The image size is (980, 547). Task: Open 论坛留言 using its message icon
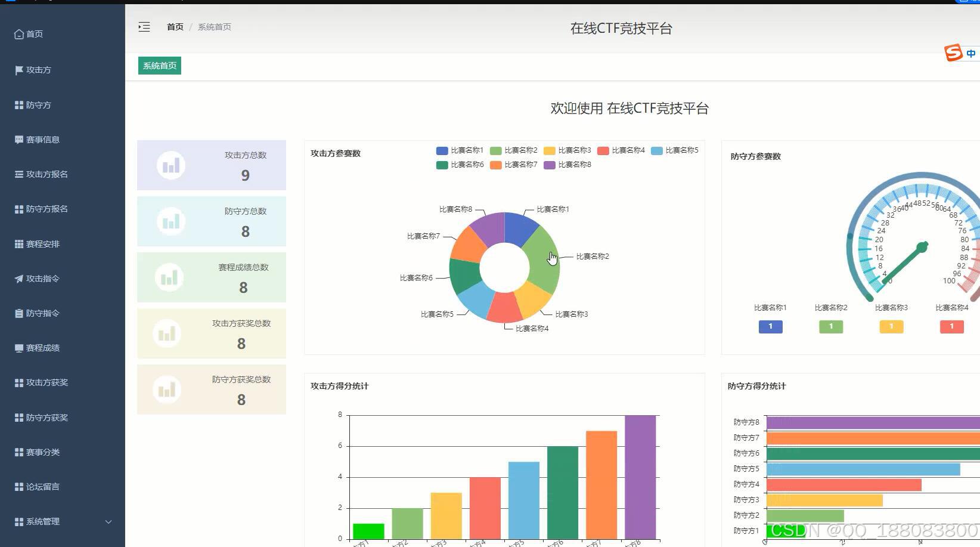pyautogui.click(x=18, y=486)
